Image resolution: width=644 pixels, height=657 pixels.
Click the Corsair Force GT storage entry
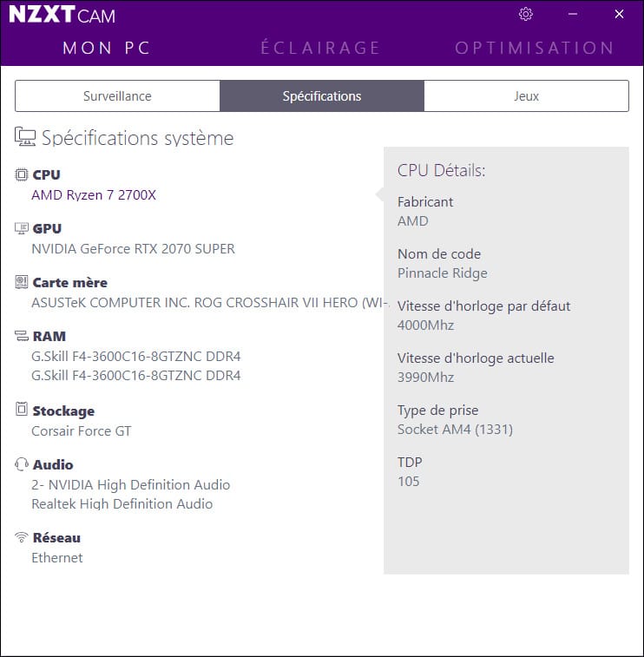(x=82, y=431)
